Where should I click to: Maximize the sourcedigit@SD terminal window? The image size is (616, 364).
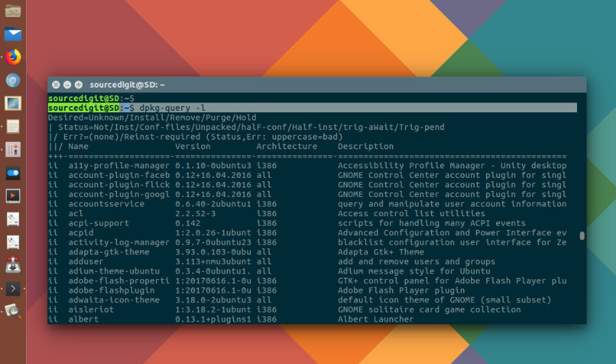79,85
